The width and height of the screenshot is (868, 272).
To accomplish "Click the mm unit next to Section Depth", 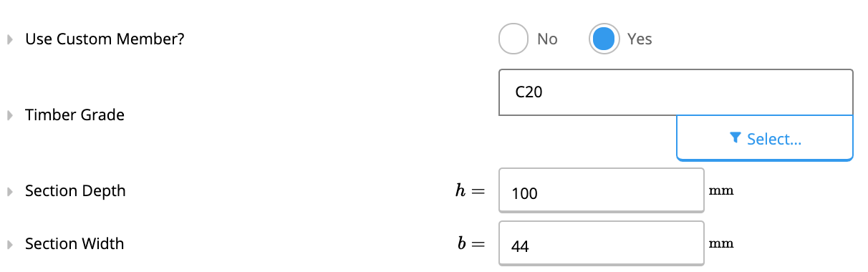I will (720, 191).
